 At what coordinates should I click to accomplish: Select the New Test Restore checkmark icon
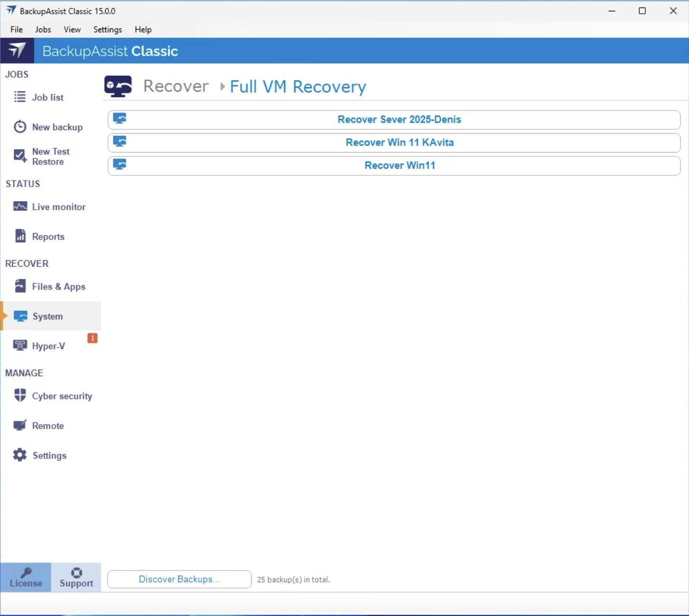point(20,156)
